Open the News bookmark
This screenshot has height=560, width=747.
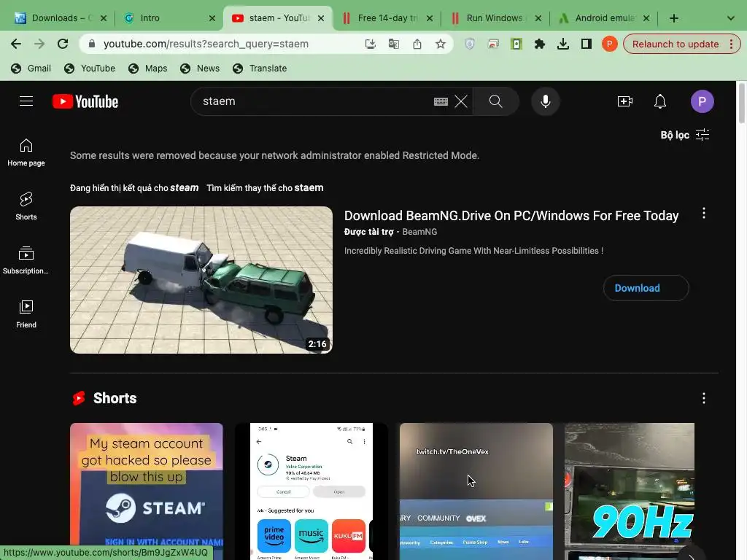[x=200, y=69]
